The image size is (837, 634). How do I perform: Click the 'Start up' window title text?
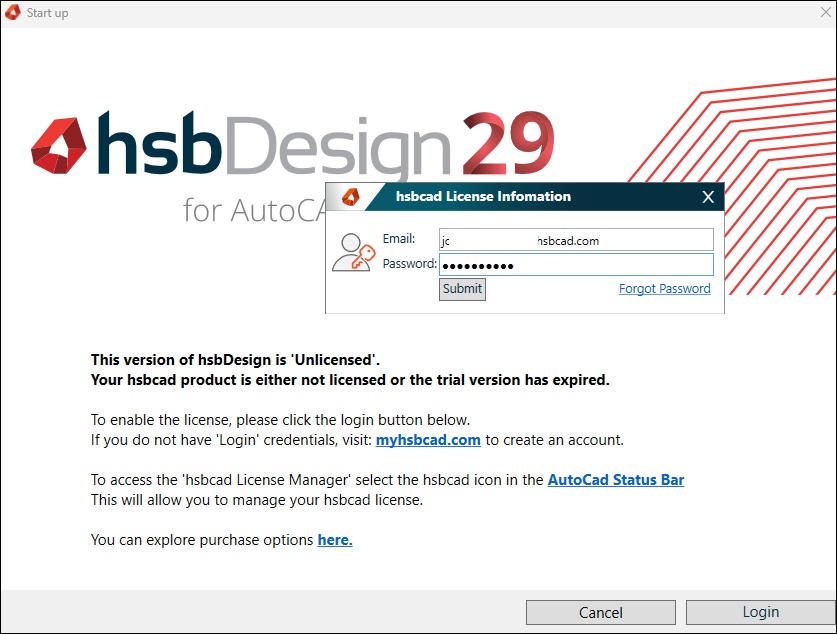(48, 13)
